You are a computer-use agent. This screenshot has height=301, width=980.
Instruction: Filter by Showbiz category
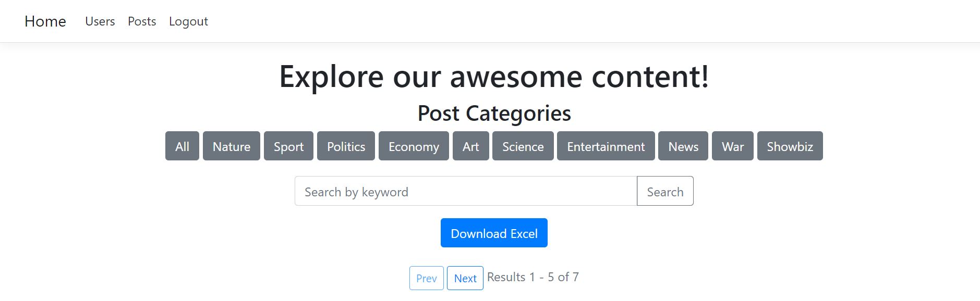click(x=790, y=146)
